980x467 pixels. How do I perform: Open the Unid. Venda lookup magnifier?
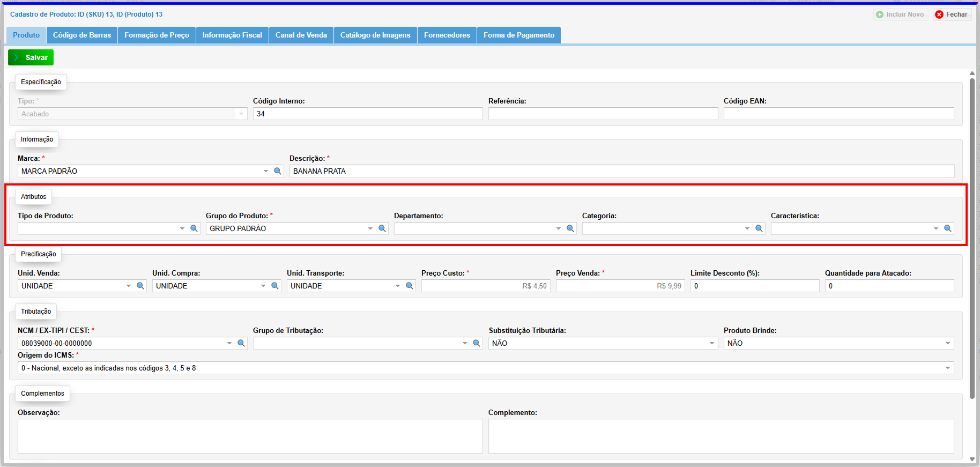[140, 286]
